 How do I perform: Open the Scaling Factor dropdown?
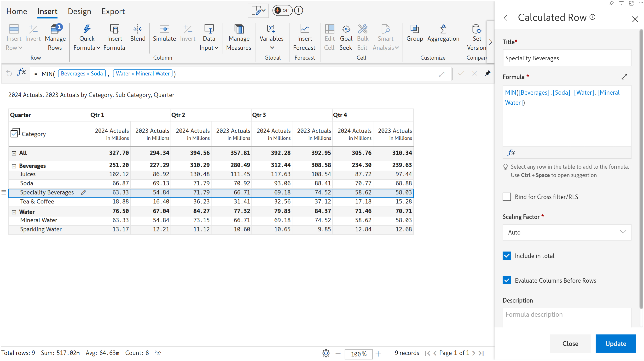(567, 232)
